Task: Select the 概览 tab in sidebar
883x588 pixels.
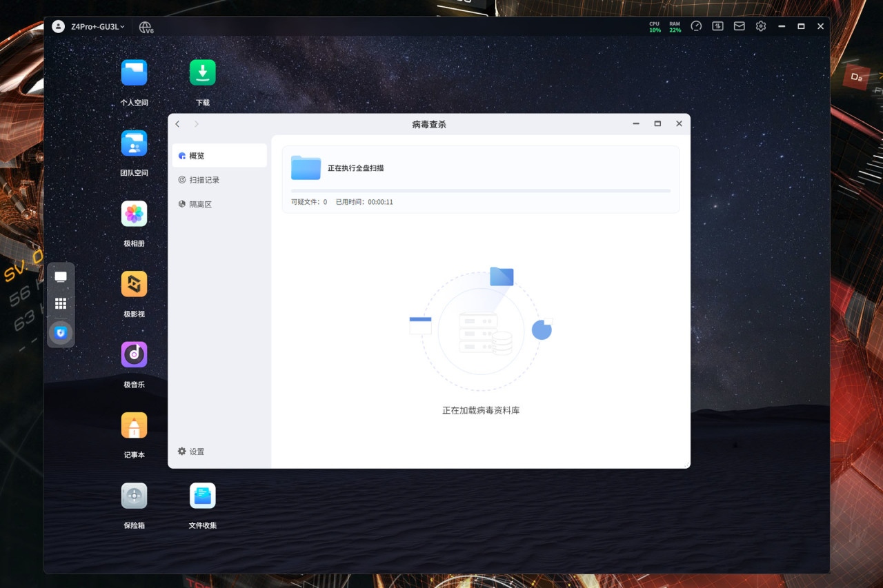Action: [219, 156]
